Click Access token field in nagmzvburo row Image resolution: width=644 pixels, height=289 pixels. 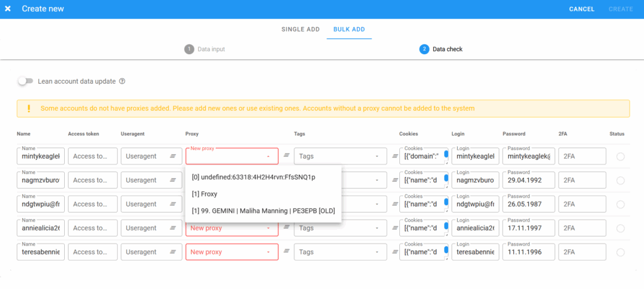[93, 180]
